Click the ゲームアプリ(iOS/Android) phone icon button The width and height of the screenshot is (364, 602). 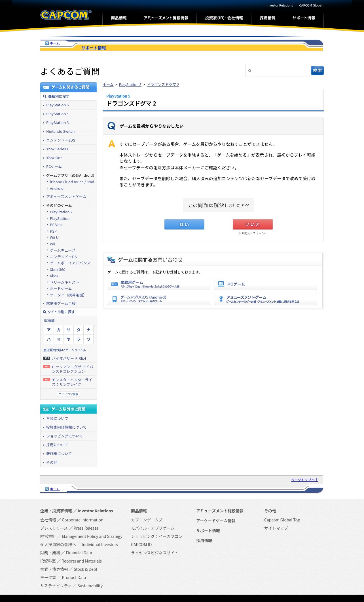click(159, 299)
